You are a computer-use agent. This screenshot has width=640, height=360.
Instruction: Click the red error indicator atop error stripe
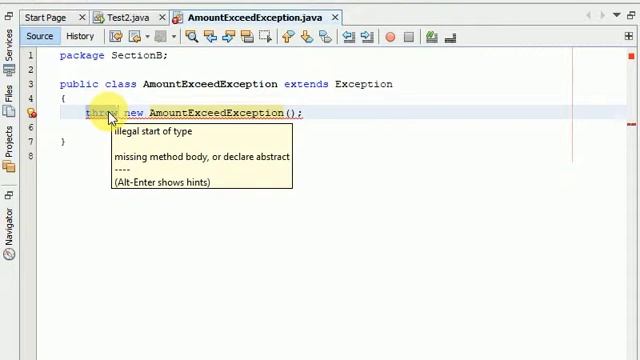pyautogui.click(x=631, y=56)
